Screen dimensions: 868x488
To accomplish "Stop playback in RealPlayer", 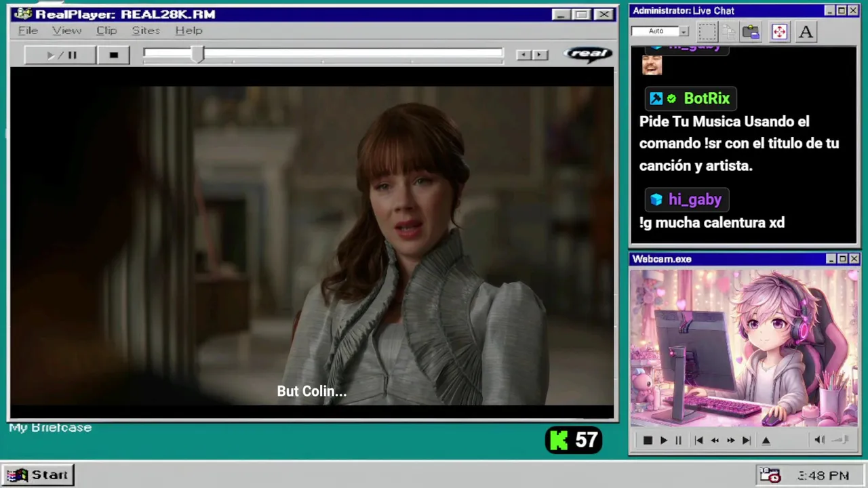I will 113,55.
